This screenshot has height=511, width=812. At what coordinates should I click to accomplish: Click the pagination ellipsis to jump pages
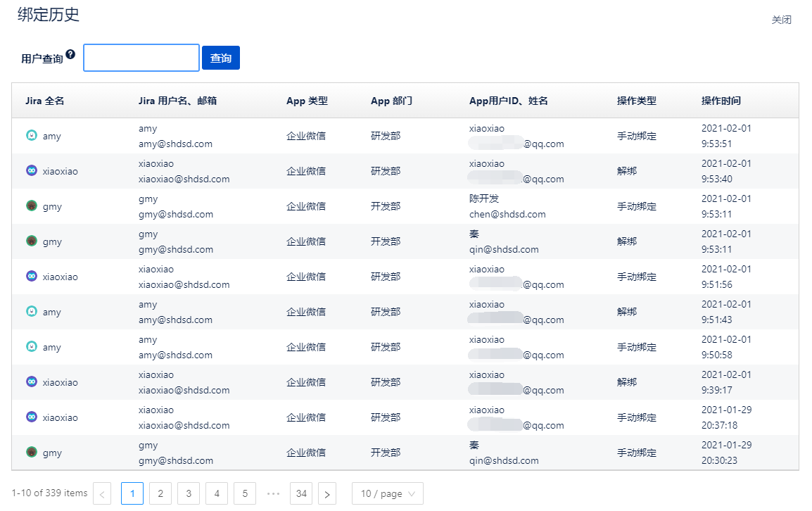coord(273,494)
